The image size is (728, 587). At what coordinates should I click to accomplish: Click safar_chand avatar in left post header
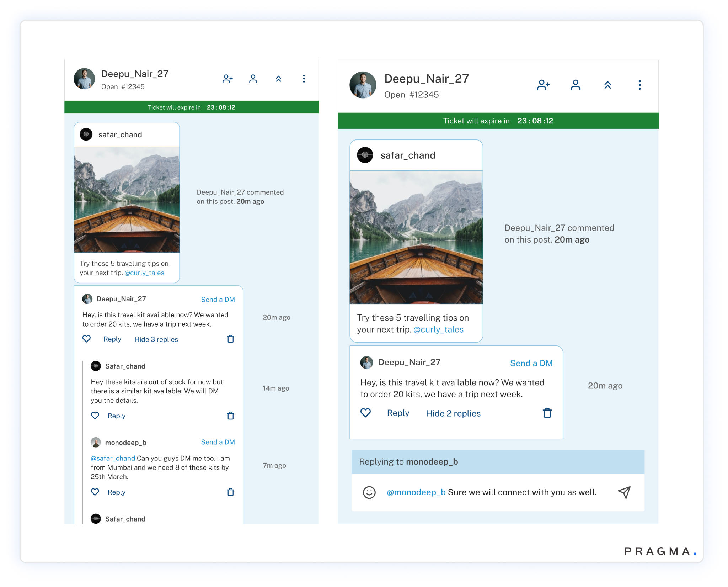tap(86, 134)
